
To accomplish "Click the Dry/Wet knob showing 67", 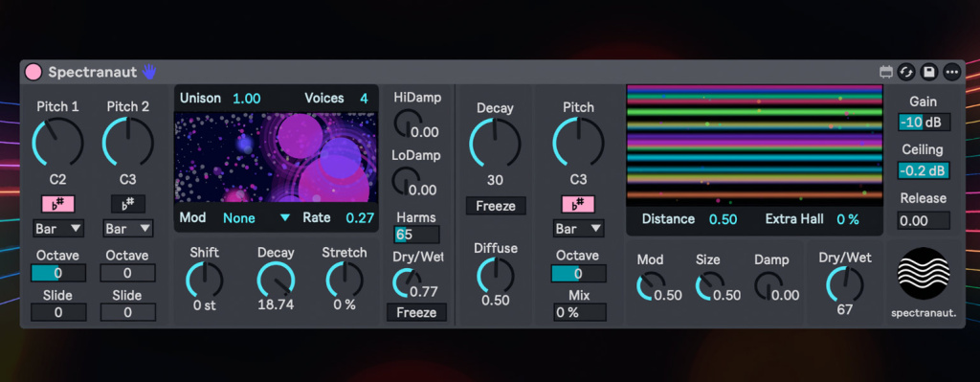I will pyautogui.click(x=845, y=284).
